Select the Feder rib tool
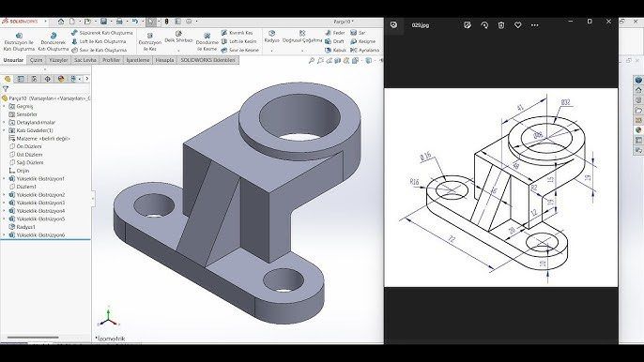Viewport: 644px width, 362px height. tap(335, 33)
